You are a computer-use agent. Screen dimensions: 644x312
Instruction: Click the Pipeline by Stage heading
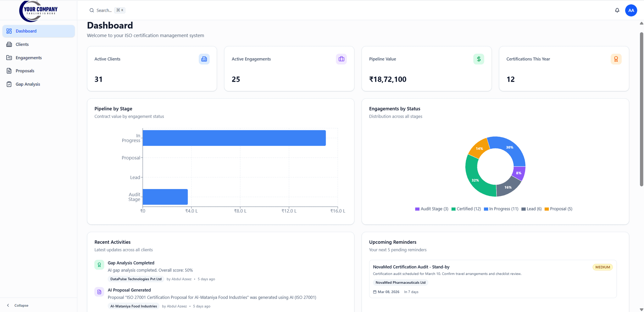(x=113, y=109)
